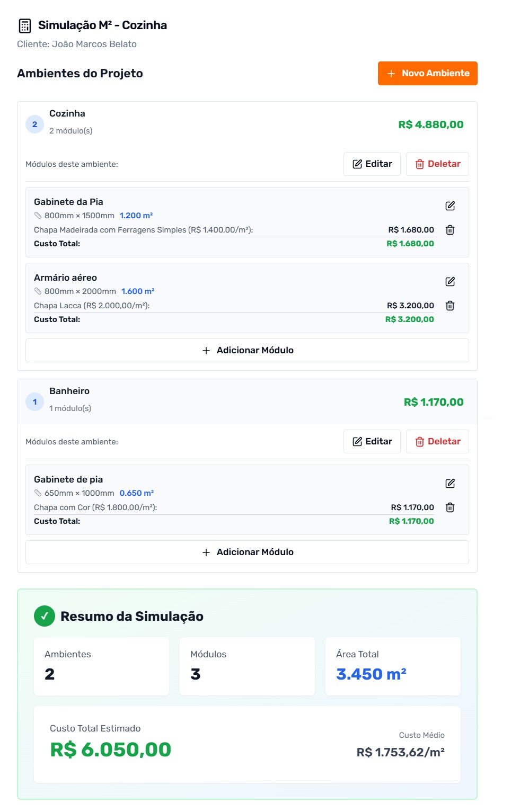Remove Armário aéreo using its trash icon
511x812 pixels.
(x=450, y=306)
